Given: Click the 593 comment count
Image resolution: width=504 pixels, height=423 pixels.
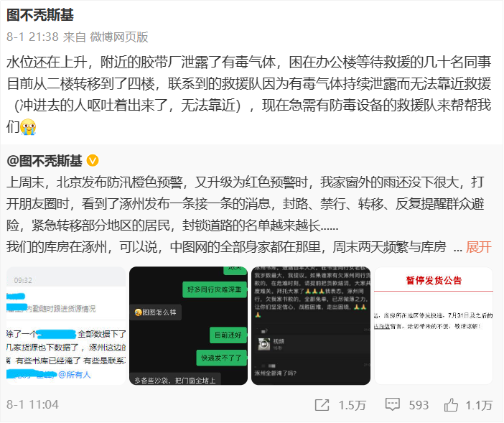Looking at the screenshot, I should pyautogui.click(x=419, y=405).
